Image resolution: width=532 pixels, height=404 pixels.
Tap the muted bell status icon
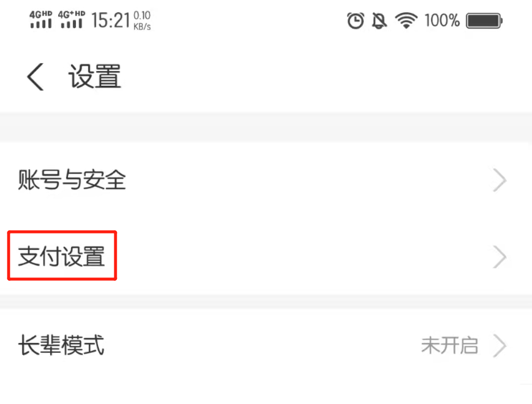tap(379, 21)
